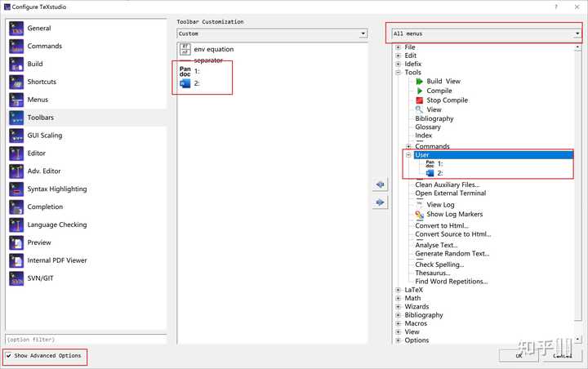The width and height of the screenshot is (588, 369).
Task: Select the magnifier View icon under Tools
Action: click(x=419, y=109)
